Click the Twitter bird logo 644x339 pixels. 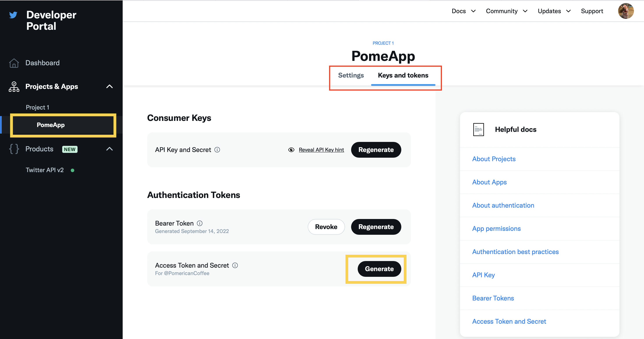[13, 15]
